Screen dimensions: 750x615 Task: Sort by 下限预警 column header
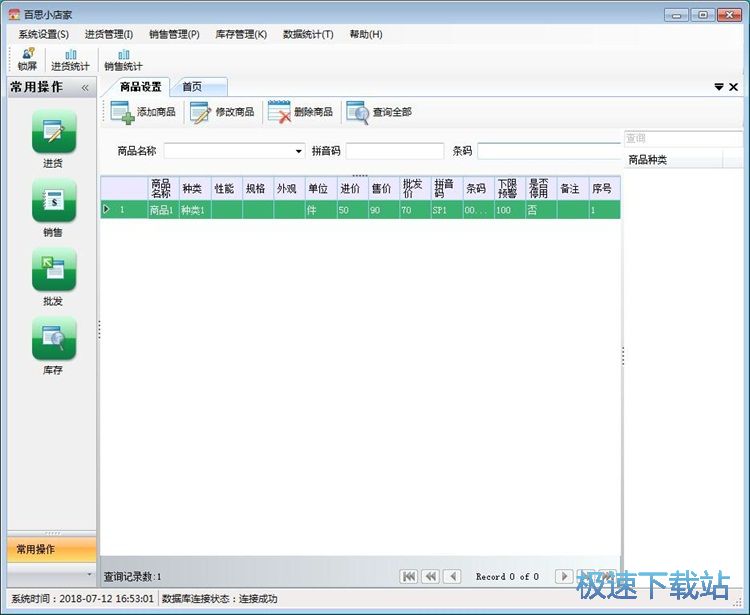pyautogui.click(x=510, y=188)
